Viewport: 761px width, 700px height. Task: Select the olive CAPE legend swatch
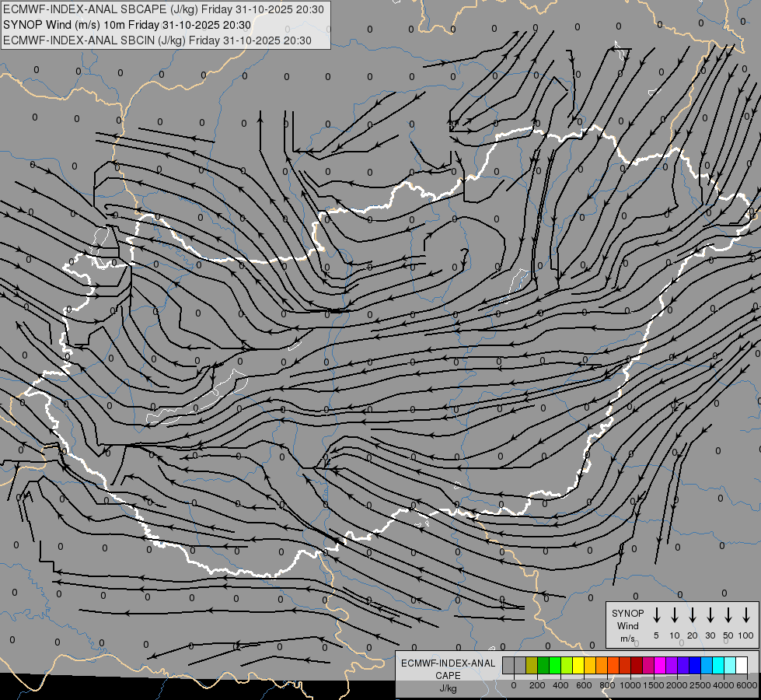click(x=532, y=665)
